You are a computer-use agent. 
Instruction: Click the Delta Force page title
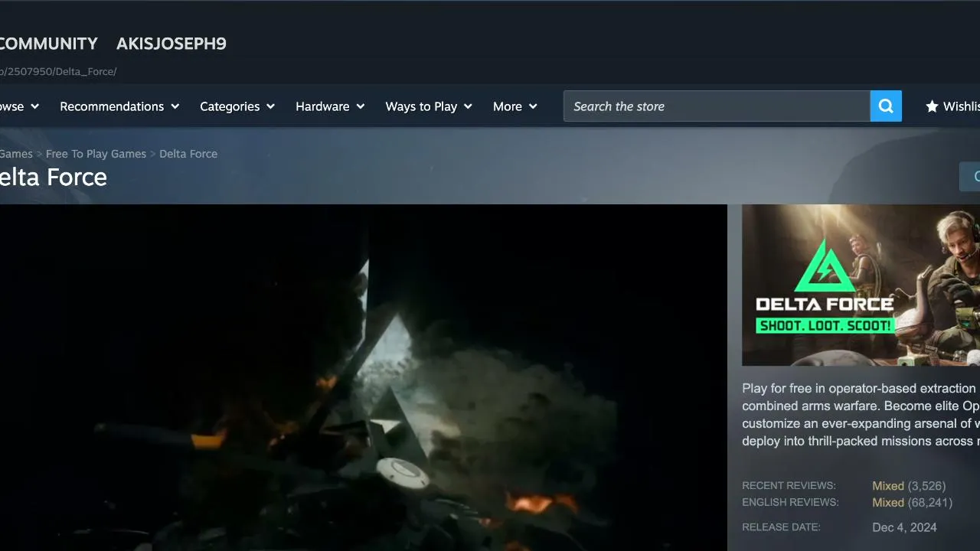[54, 177]
